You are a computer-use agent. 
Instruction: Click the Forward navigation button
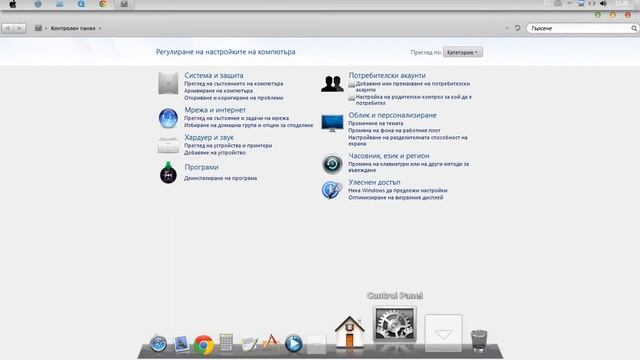coord(20,28)
